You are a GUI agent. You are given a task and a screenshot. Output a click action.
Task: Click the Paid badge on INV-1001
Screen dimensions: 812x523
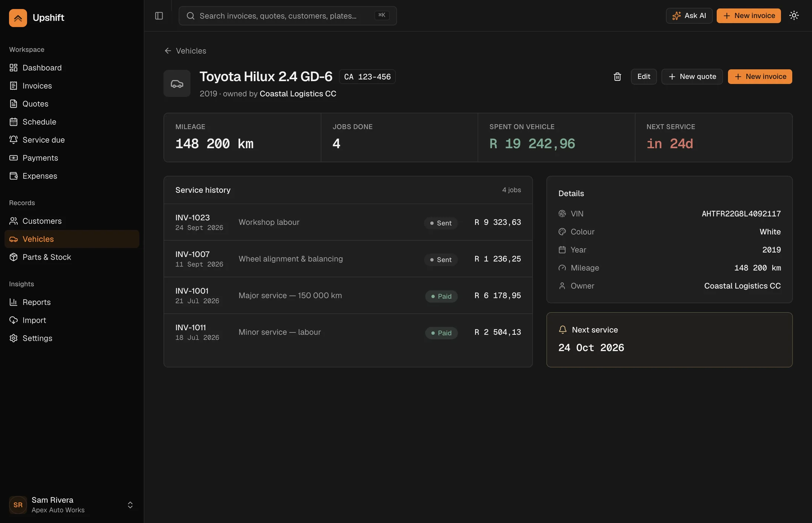coord(441,296)
